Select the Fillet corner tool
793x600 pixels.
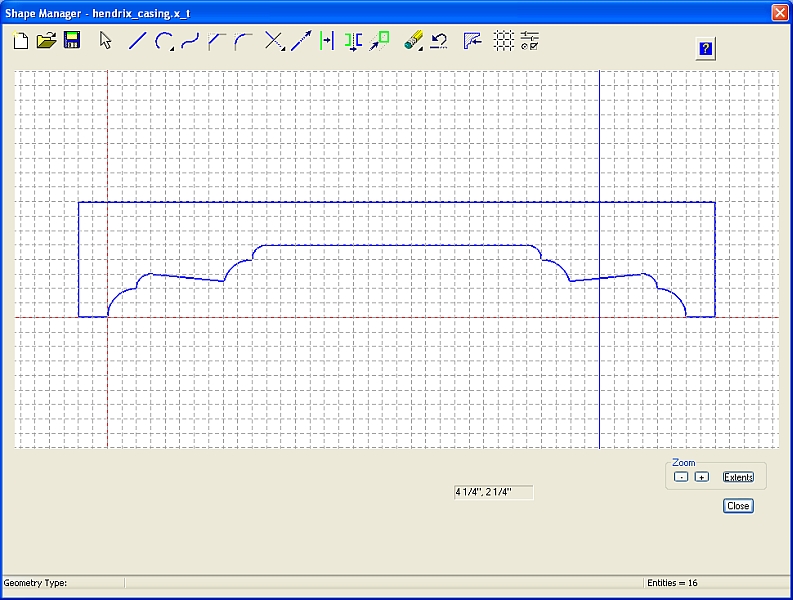point(242,41)
